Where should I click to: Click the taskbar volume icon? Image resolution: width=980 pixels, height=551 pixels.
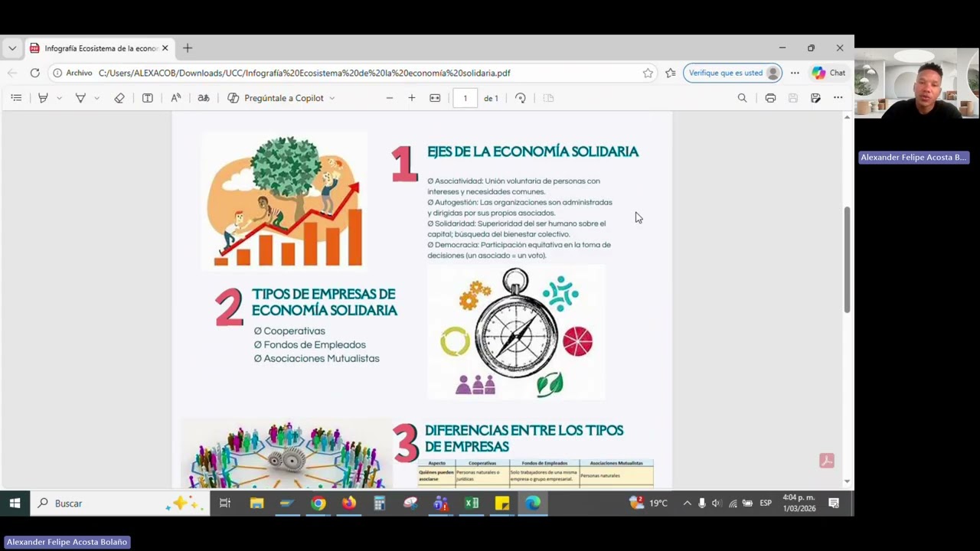click(717, 503)
